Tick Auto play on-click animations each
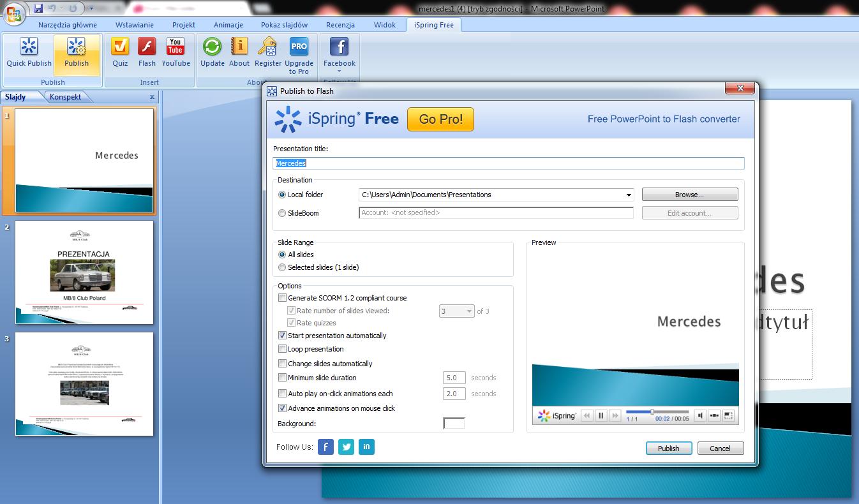 (x=282, y=394)
